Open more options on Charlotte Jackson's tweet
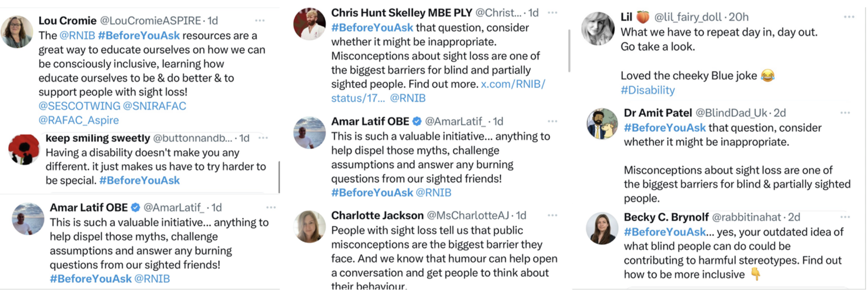Screen dimensions: 868x292 pyautogui.click(x=552, y=215)
